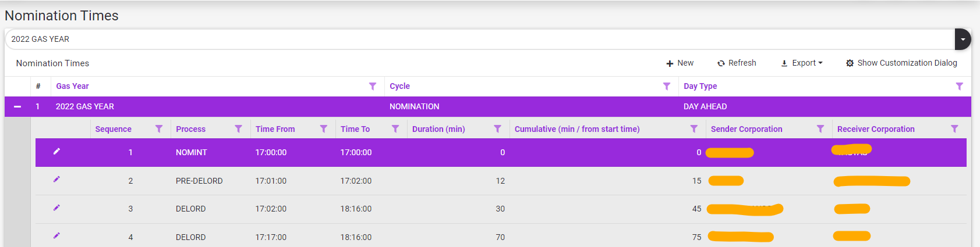Click the pencil icon for sequence 3
Viewport: 980px width, 247px height.
56,208
